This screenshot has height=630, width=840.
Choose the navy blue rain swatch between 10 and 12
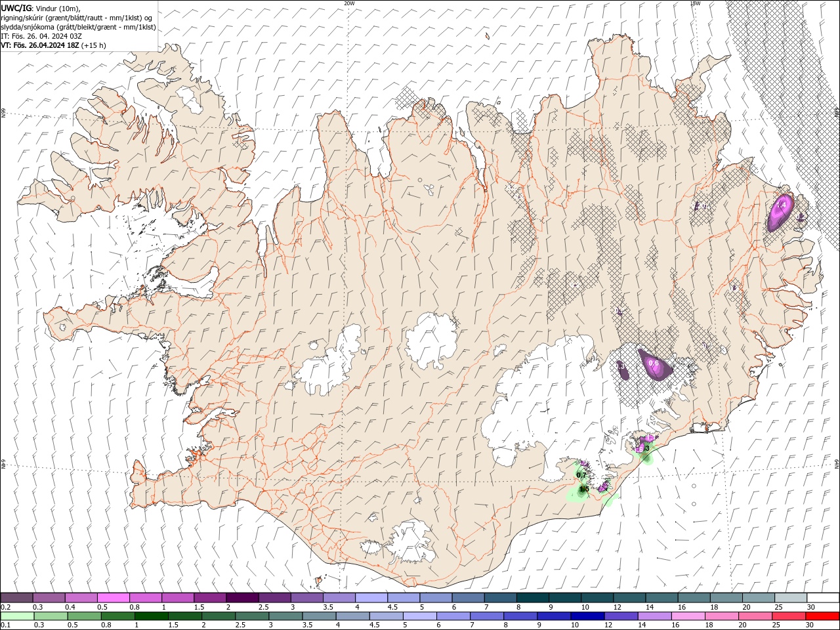[587, 616]
